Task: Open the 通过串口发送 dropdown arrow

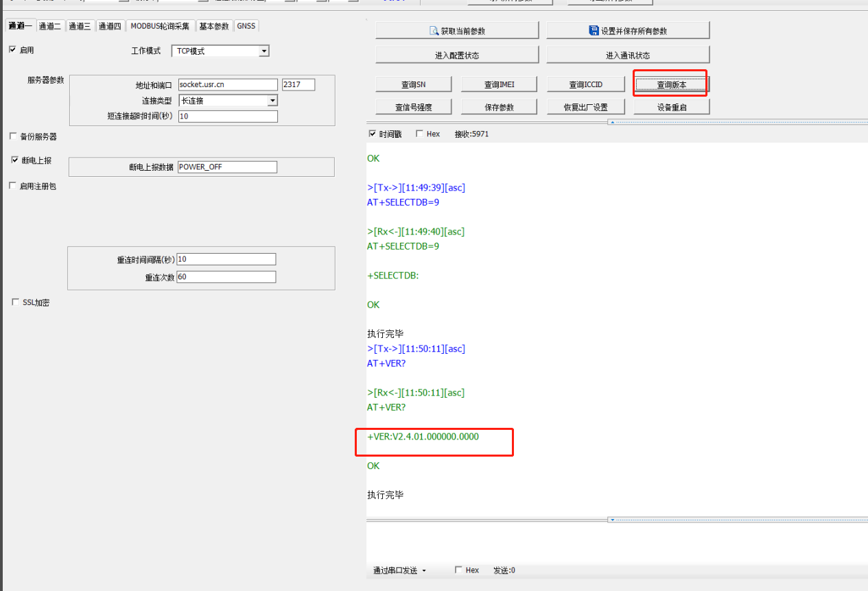Action: 424,570
